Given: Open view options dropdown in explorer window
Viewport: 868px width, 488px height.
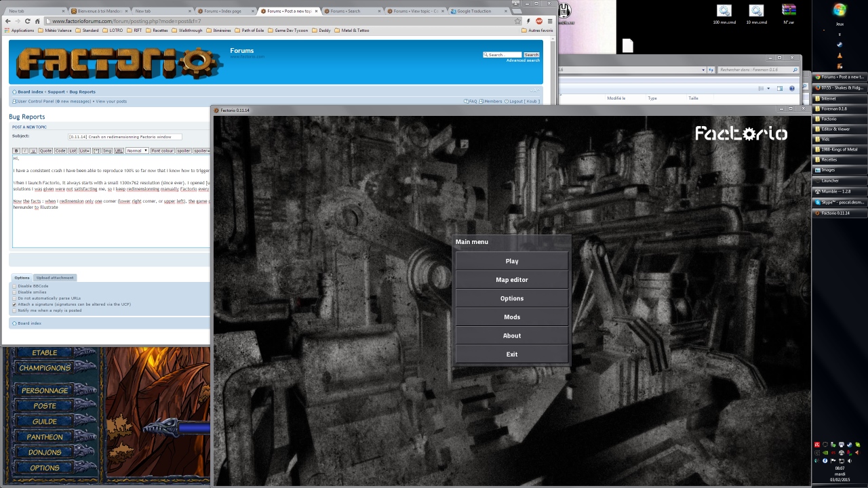Looking at the screenshot, I should pyautogui.click(x=768, y=88).
